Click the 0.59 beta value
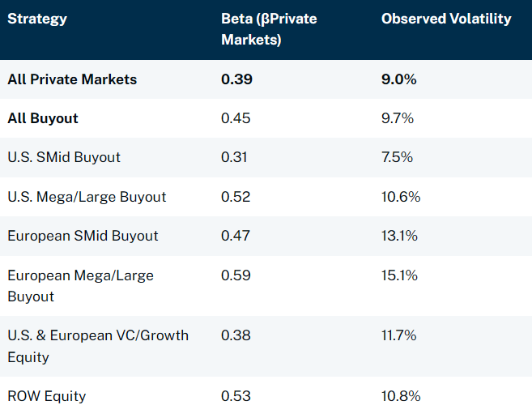Screen dimensions: 532x418 [x=236, y=275]
